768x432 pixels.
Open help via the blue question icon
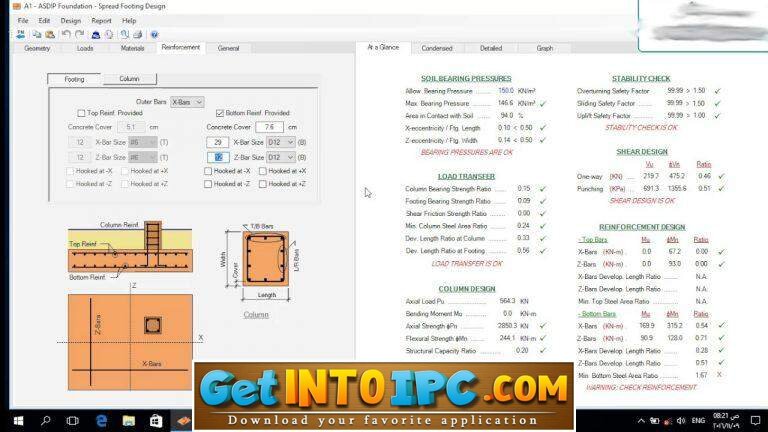pos(154,34)
